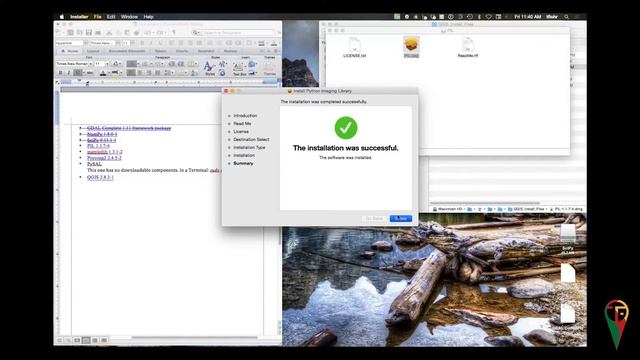This screenshot has width=640, height=360.
Task: Open the PySAL link in document
Action: point(94,164)
